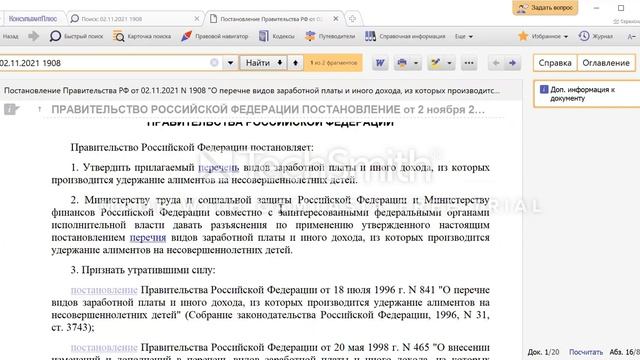640x360 pixels.
Task: Open Справочная информация
Action: click(405, 36)
